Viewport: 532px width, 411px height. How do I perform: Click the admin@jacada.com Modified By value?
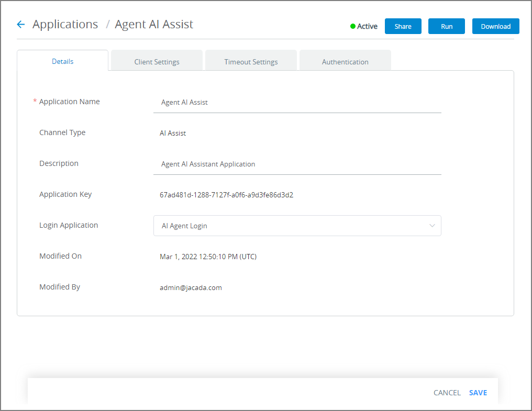pos(191,287)
